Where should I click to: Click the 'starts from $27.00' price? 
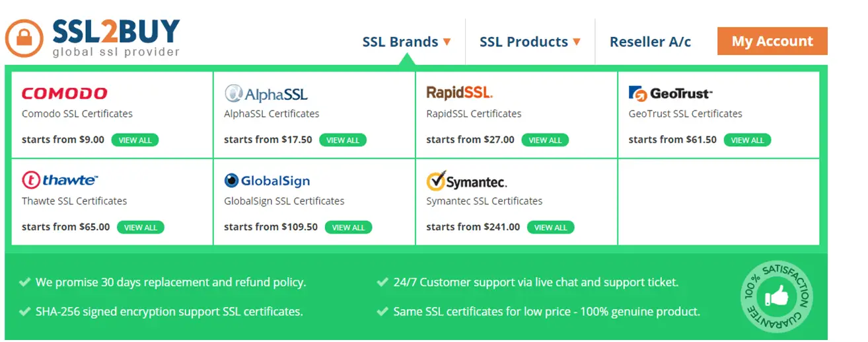pyautogui.click(x=470, y=140)
